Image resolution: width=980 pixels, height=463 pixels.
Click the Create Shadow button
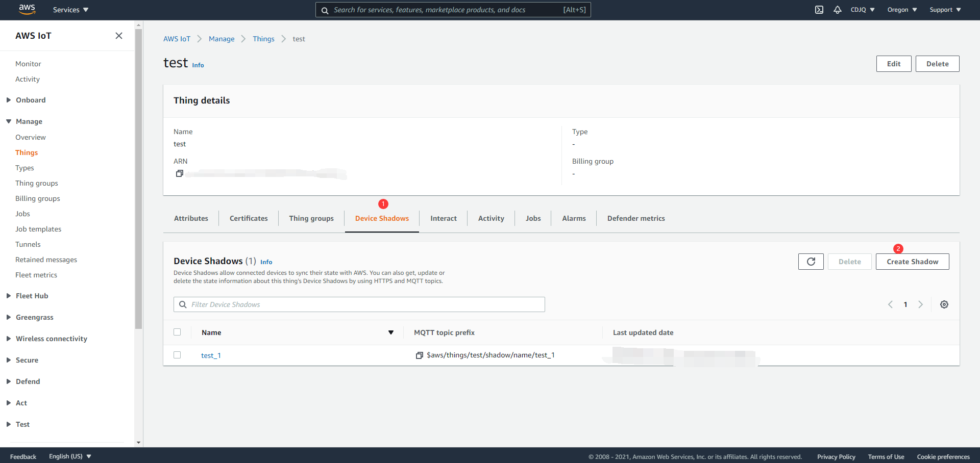tap(913, 262)
